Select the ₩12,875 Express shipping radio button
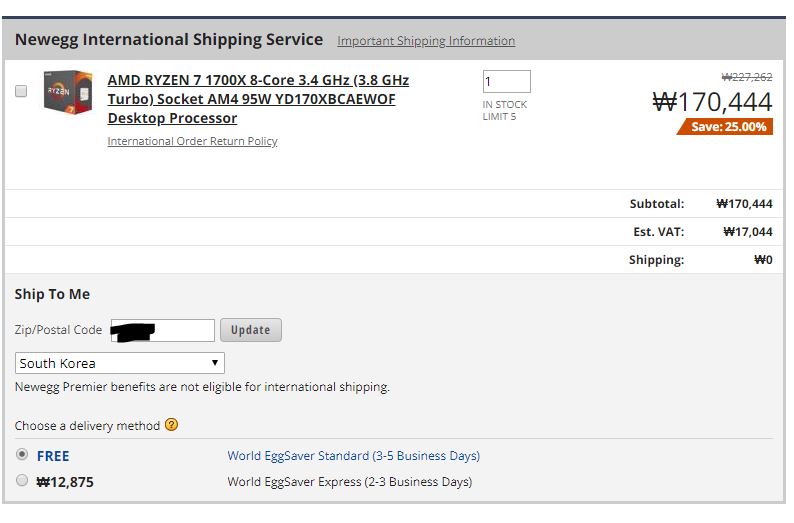Image resolution: width=794 pixels, height=523 pixels. (23, 481)
